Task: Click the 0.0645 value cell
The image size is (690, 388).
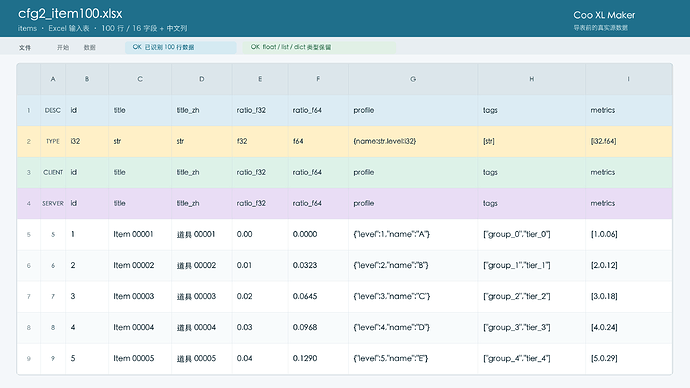Action: pyautogui.click(x=318, y=296)
